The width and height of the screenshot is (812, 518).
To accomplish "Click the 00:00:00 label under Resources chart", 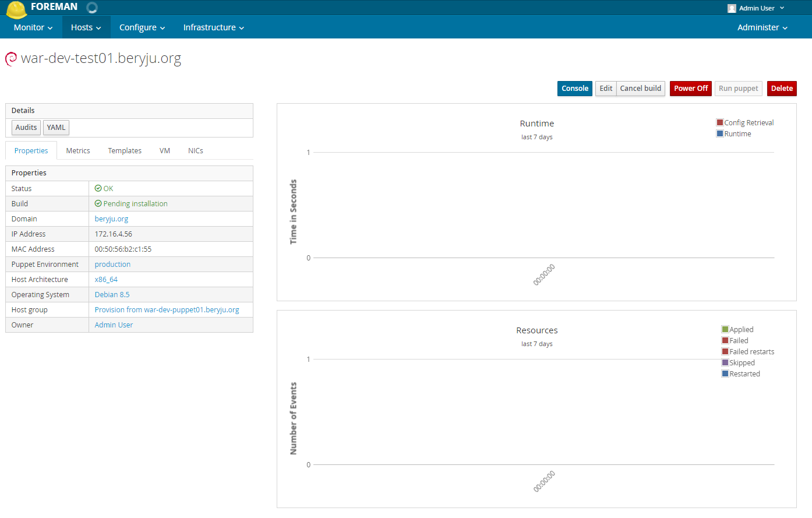I will click(544, 481).
